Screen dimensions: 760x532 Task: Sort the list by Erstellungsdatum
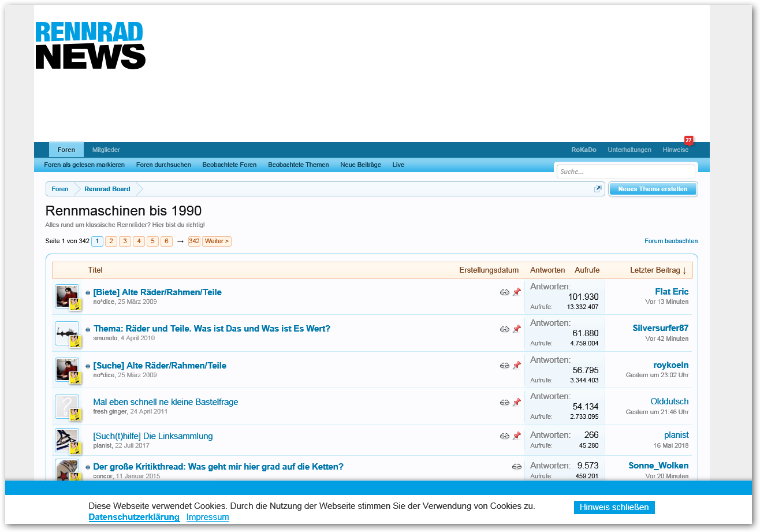click(x=489, y=270)
